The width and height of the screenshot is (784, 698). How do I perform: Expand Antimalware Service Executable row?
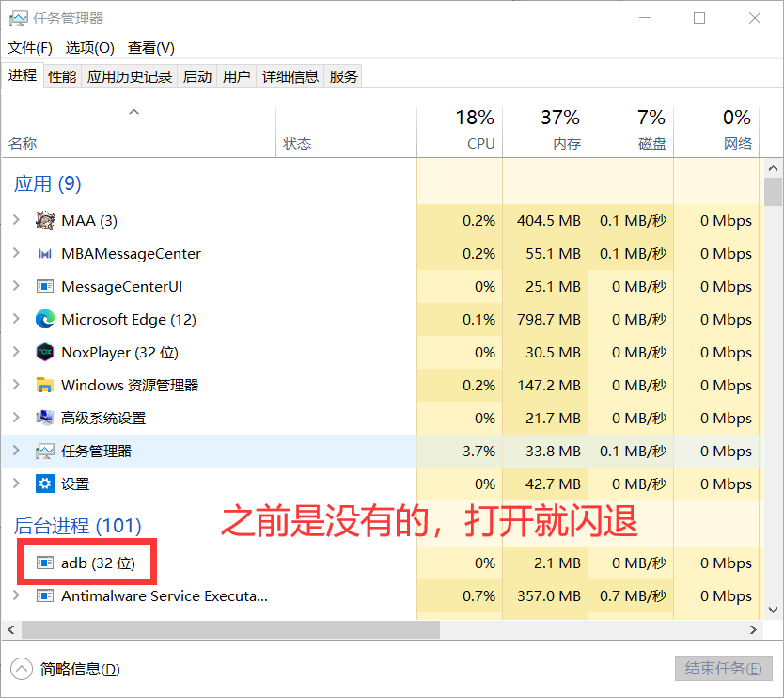(x=16, y=595)
